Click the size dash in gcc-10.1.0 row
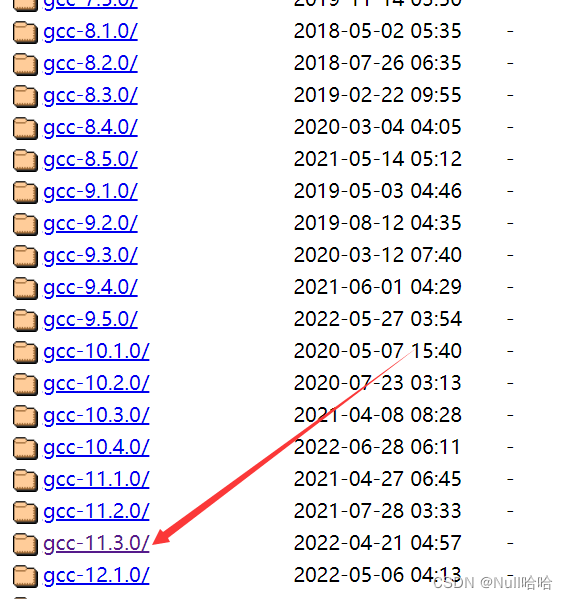This screenshot has width=568, height=599. (x=510, y=352)
